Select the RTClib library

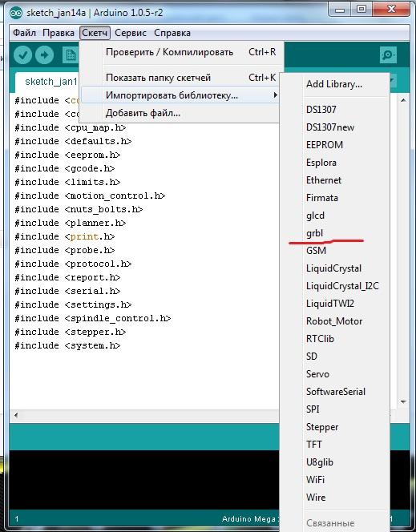click(x=334, y=339)
